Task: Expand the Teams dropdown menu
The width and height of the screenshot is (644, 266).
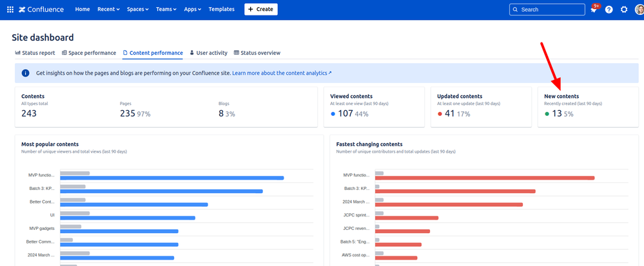Action: tap(167, 10)
